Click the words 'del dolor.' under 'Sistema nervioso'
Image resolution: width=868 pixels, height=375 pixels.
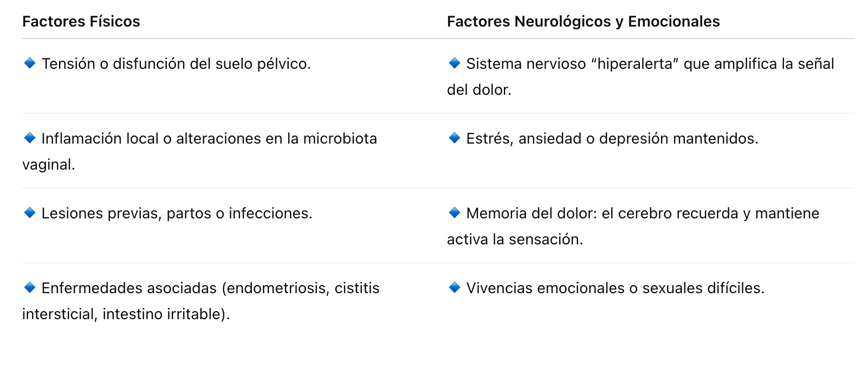[479, 90]
